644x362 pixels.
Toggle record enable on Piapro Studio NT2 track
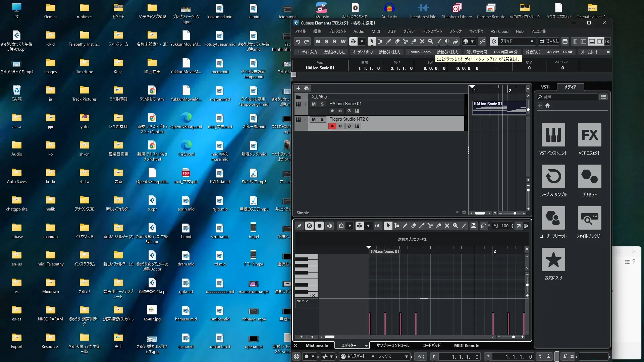332,126
